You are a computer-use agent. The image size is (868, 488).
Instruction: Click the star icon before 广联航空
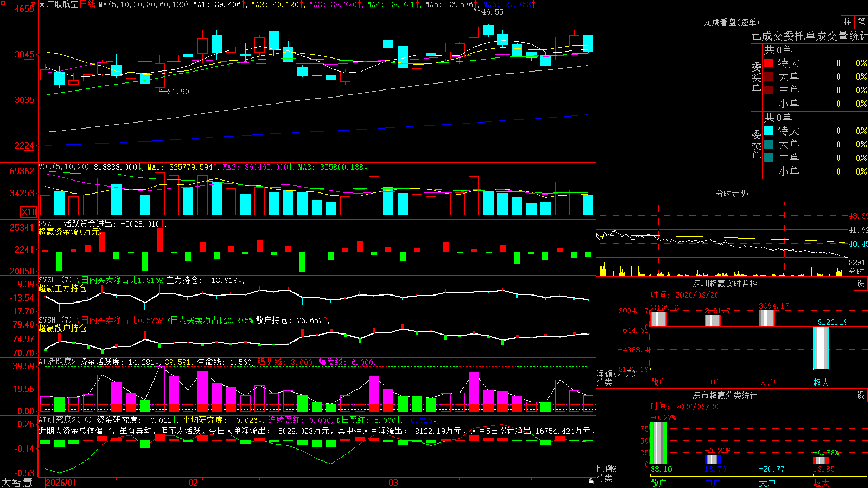coord(42,4)
